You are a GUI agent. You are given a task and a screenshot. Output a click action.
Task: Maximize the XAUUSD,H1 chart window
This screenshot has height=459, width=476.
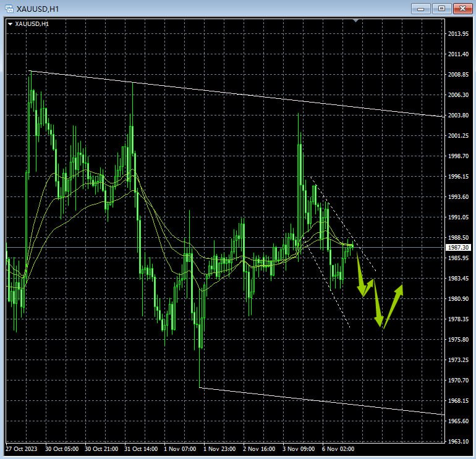pos(441,8)
